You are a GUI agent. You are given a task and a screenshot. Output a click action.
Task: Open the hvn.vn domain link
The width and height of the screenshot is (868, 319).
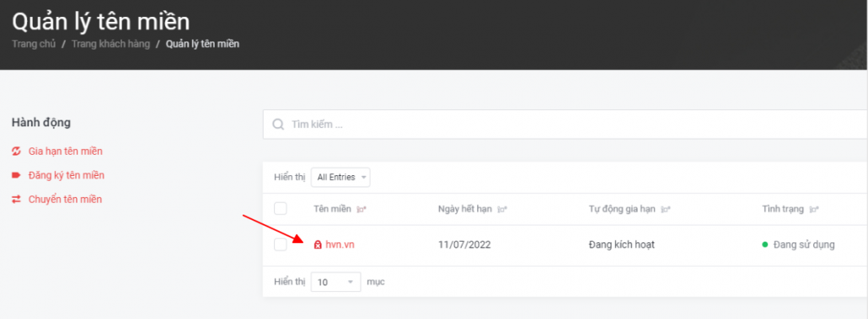(340, 244)
